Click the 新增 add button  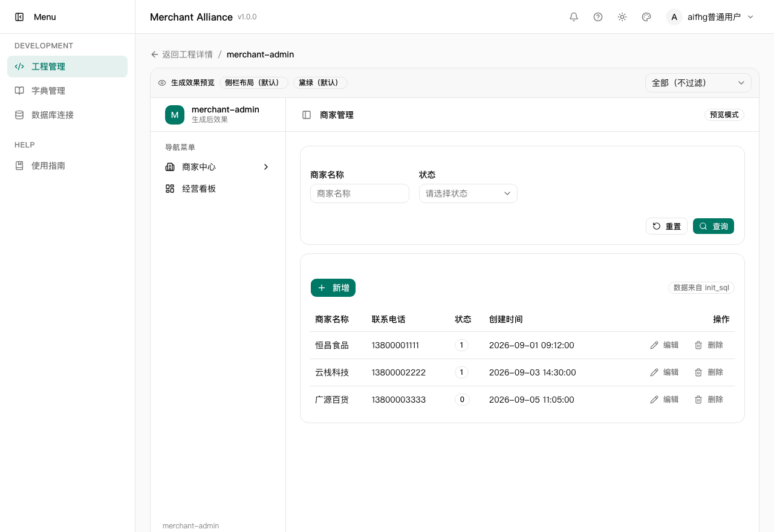[x=333, y=288]
